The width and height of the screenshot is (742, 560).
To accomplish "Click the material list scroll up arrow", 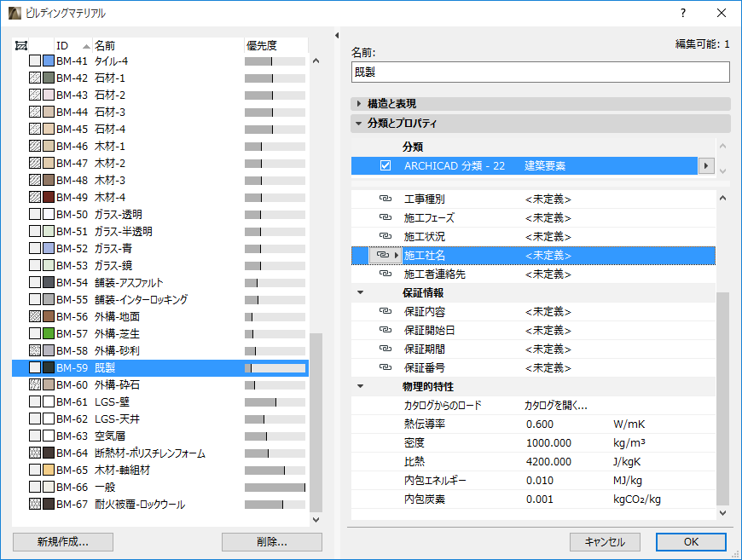I will pyautogui.click(x=316, y=61).
